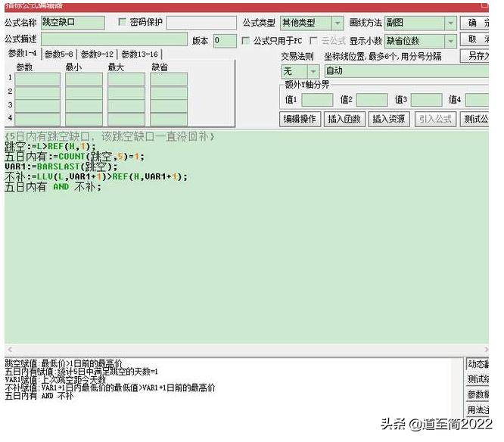Click explanation line 五日内有赋值:统计5日中满足跳空的天数=1

[x=81, y=372]
